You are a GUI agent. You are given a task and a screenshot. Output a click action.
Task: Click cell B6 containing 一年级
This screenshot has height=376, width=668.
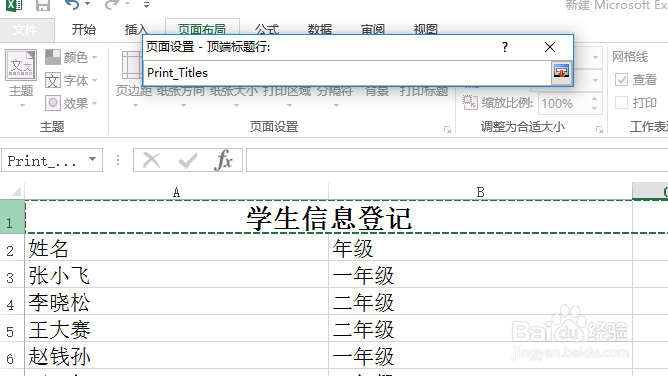point(481,356)
